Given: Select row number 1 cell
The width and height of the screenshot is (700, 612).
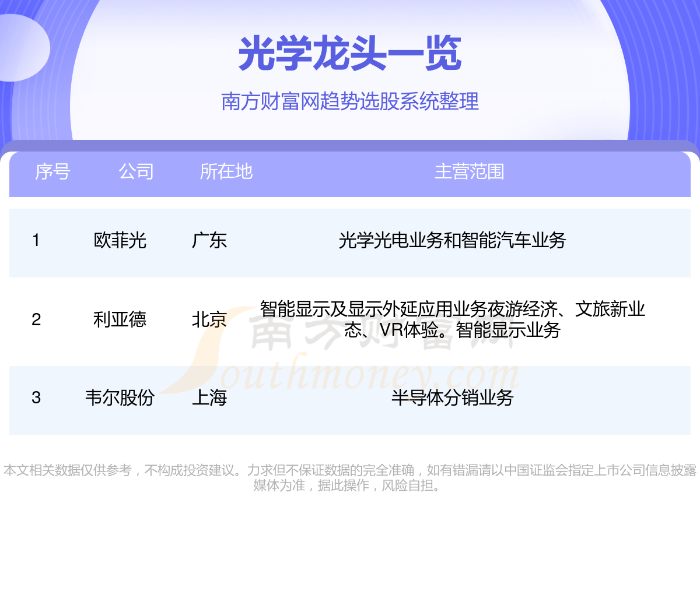Looking at the screenshot, I should pos(36,240).
